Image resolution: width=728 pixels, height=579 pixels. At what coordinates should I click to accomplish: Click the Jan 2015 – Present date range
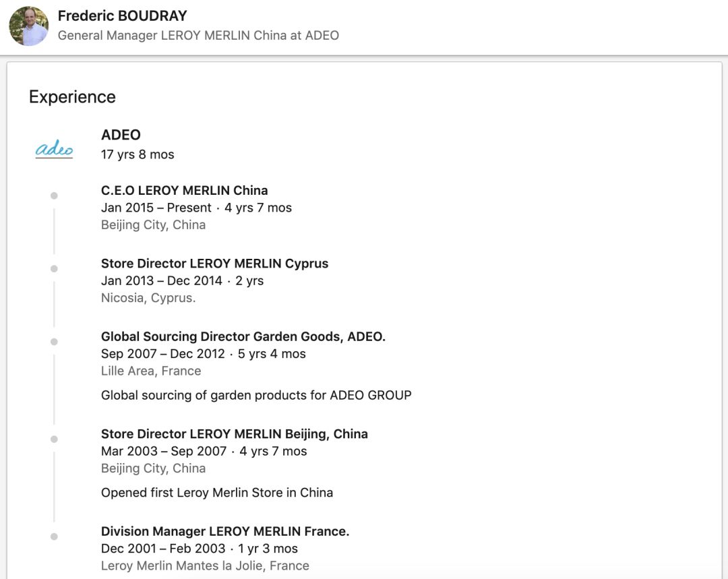click(156, 208)
